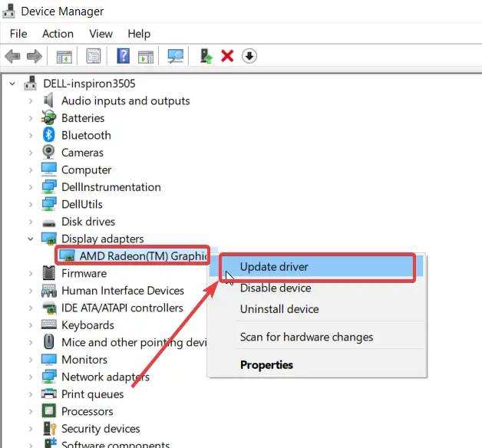Open Properties from the context menu

pos(317,364)
